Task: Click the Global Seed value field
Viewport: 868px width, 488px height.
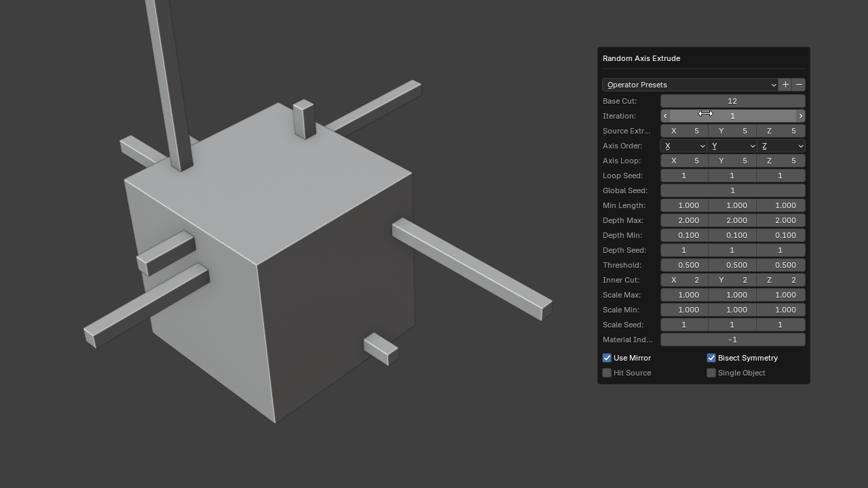Action: pyautogui.click(x=732, y=190)
